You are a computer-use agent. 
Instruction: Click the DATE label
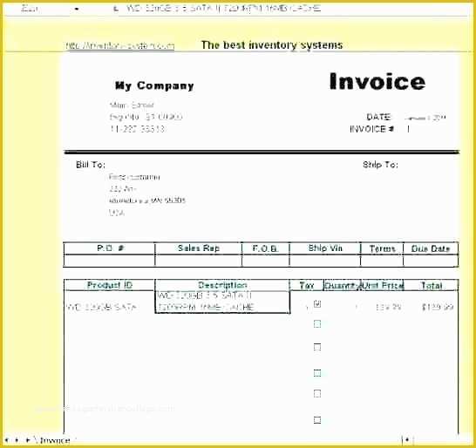point(378,117)
